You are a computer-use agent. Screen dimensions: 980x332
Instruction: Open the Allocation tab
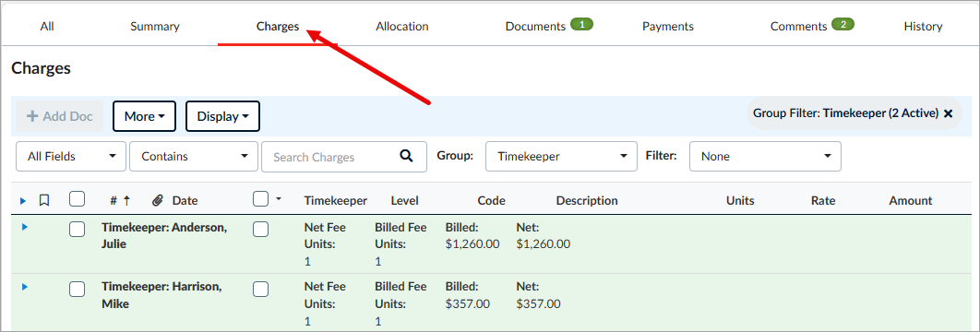[402, 26]
